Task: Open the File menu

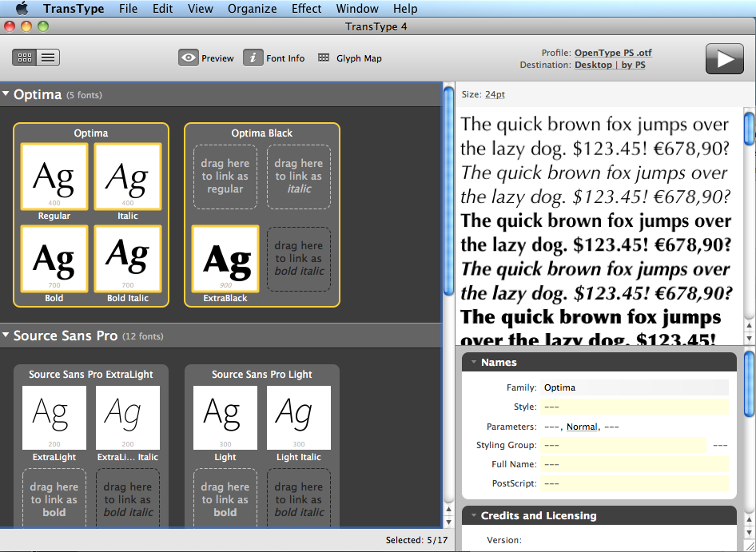Action: point(128,9)
